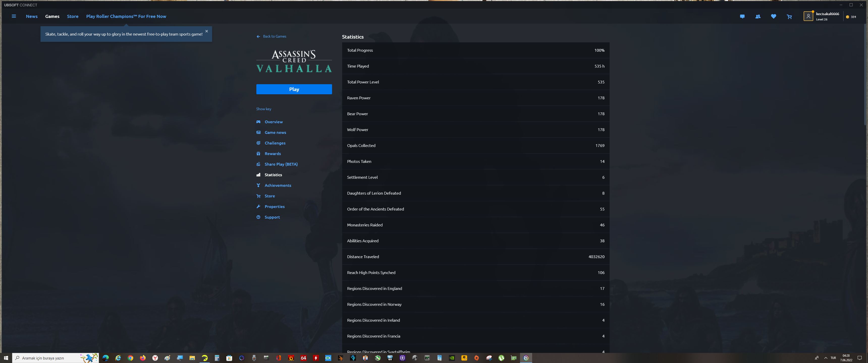
Task: Click the Show key link
Action: click(263, 109)
